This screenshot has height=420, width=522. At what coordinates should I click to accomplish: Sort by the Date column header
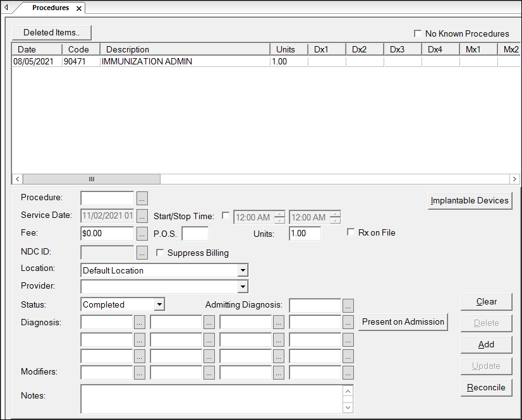(37, 49)
